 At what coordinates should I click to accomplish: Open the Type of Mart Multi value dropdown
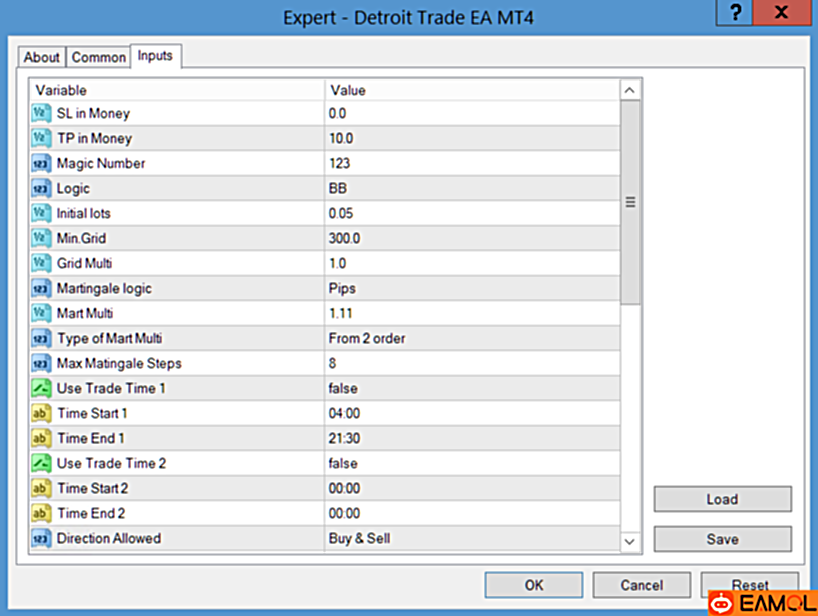472,339
